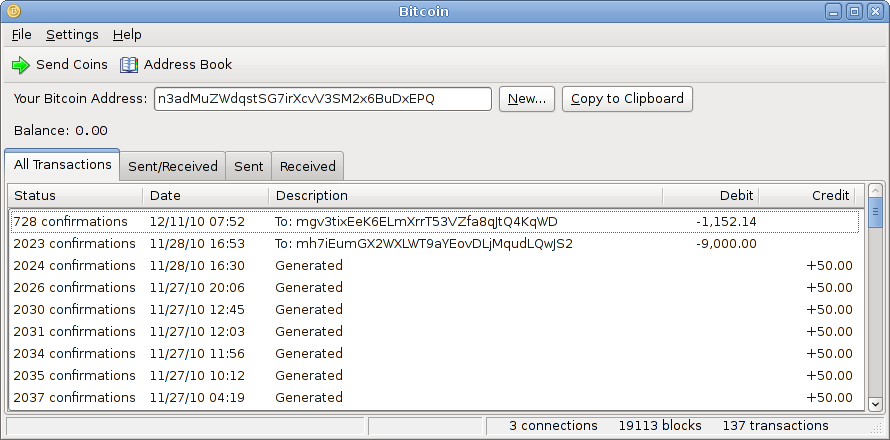Switch to the Sent tab
Image resolution: width=890 pixels, height=440 pixels.
coord(249,166)
